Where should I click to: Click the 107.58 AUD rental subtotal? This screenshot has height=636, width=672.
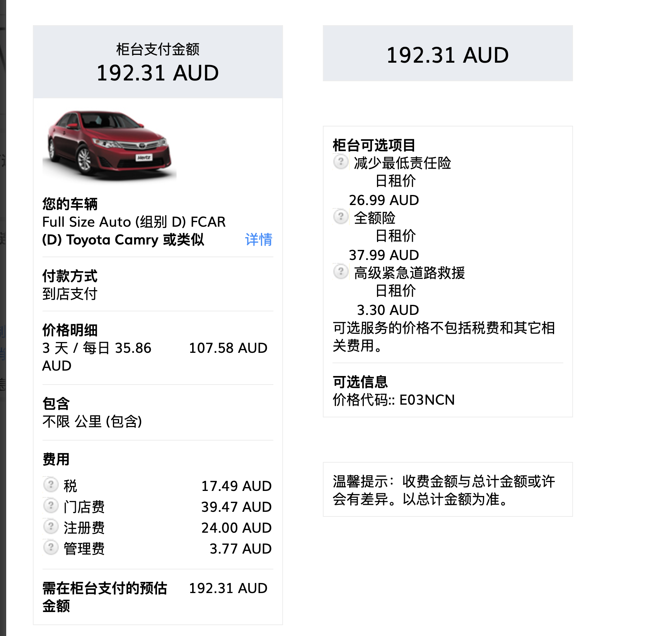(x=228, y=348)
